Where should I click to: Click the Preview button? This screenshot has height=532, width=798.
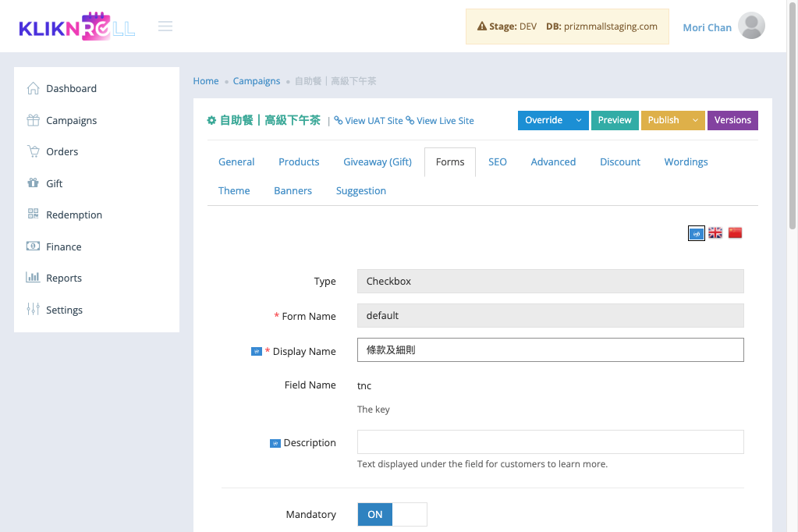coord(615,120)
